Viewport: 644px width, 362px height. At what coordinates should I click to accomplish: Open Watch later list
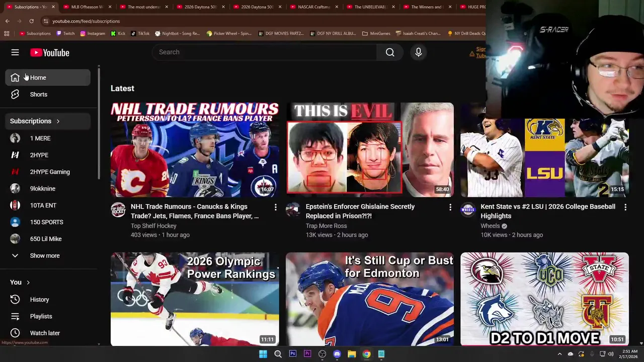[x=48, y=333]
